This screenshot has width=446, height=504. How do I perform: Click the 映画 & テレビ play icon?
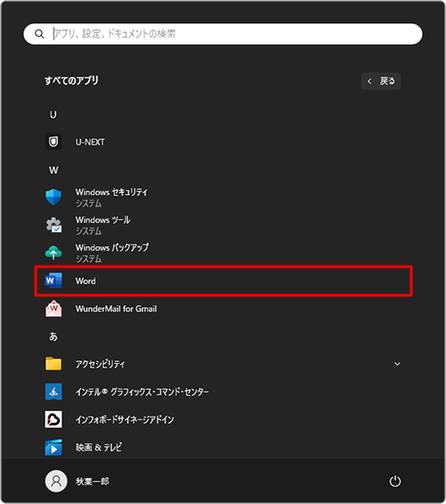(x=54, y=448)
